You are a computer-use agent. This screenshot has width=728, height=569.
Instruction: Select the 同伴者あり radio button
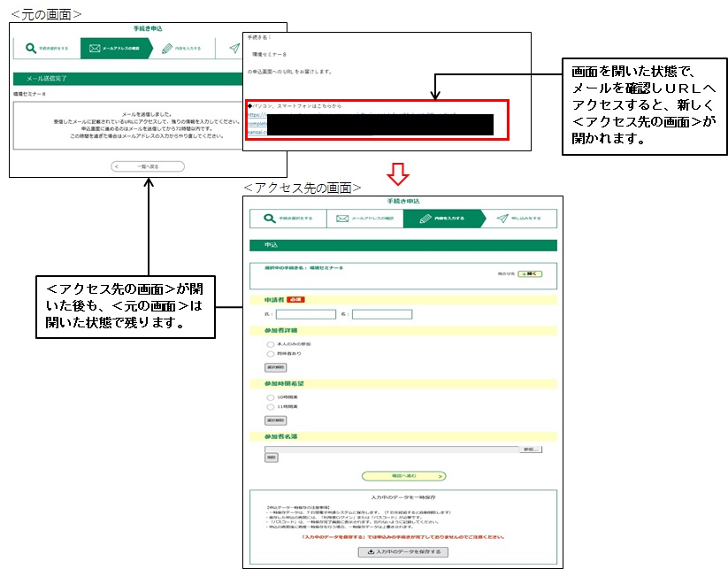[x=268, y=353]
